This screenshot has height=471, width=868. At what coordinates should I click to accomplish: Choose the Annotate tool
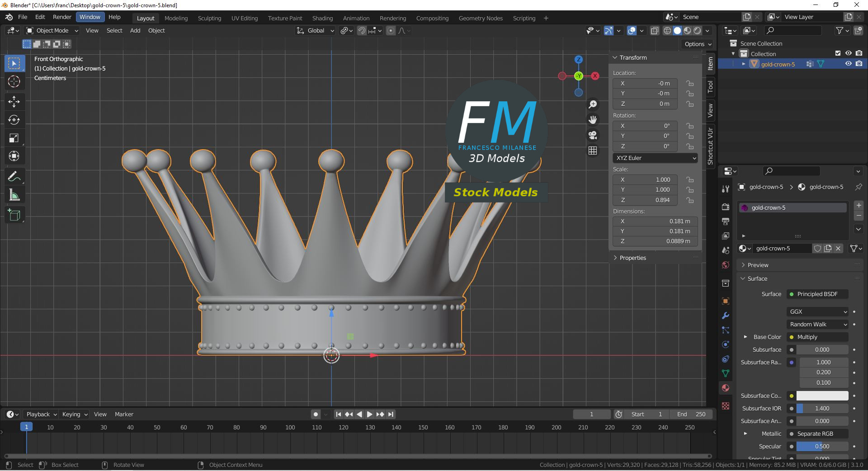point(14,177)
